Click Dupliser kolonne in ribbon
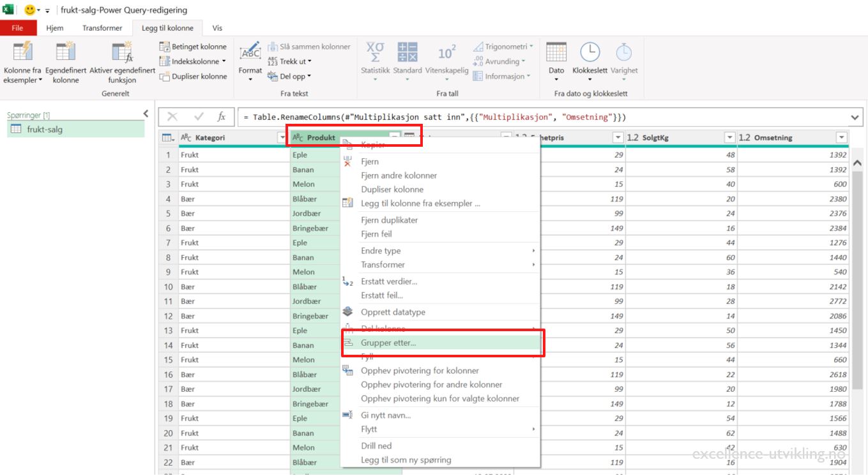This screenshot has height=476, width=868. pyautogui.click(x=193, y=76)
